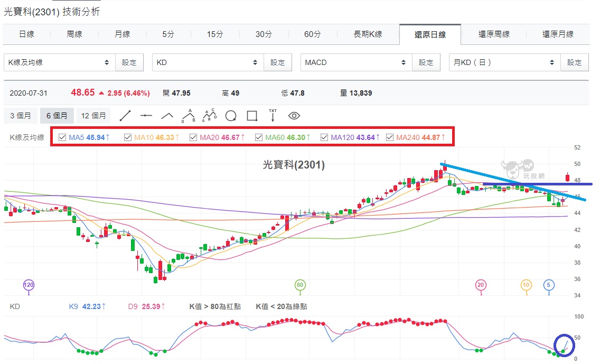Image resolution: width=600 pixels, height=364 pixels.
Task: Uncheck the MA240 moving average checkbox
Action: (x=390, y=137)
